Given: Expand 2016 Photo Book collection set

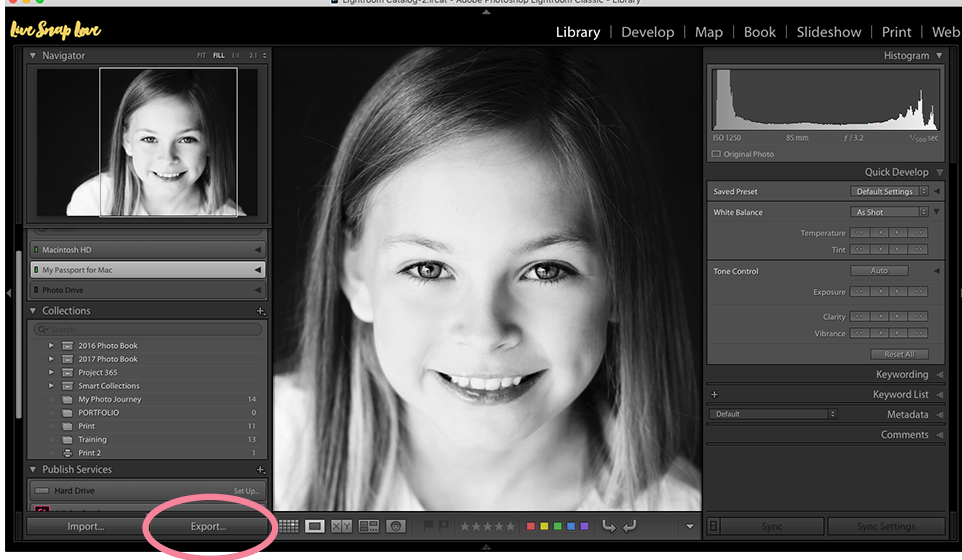Looking at the screenshot, I should point(52,345).
